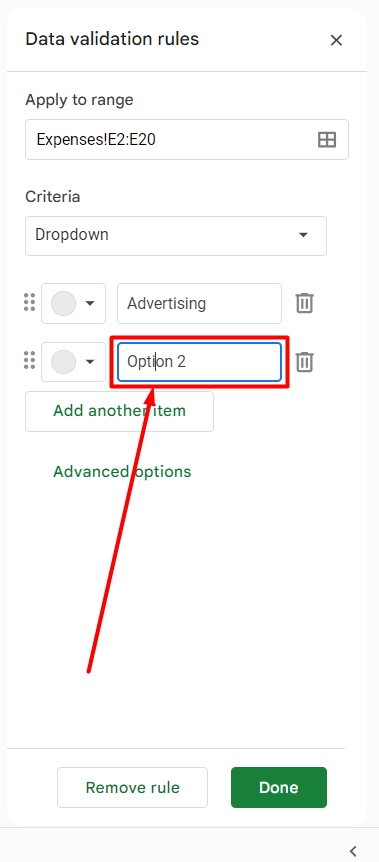Expand Advanced options
The image size is (379, 862).
[122, 472]
